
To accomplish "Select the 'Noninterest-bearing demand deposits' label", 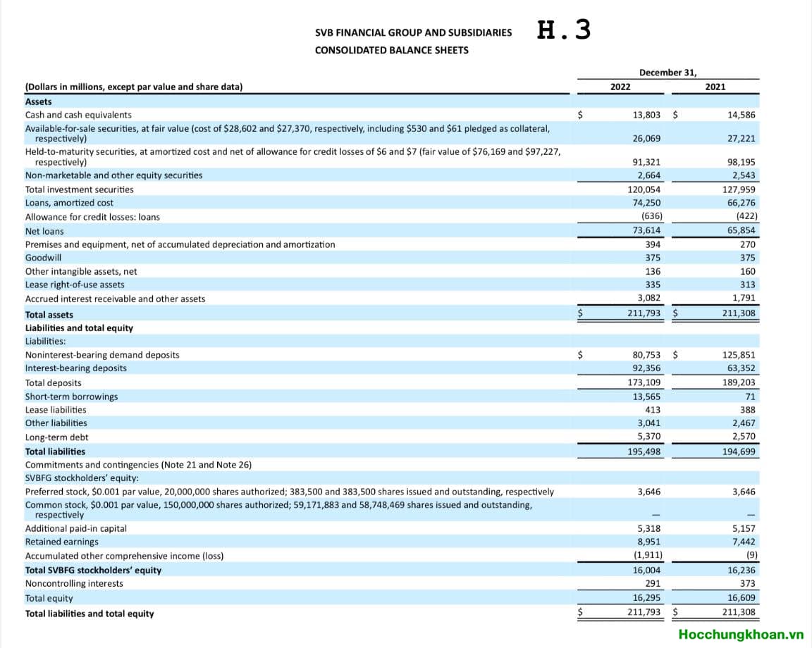I will (x=102, y=355).
